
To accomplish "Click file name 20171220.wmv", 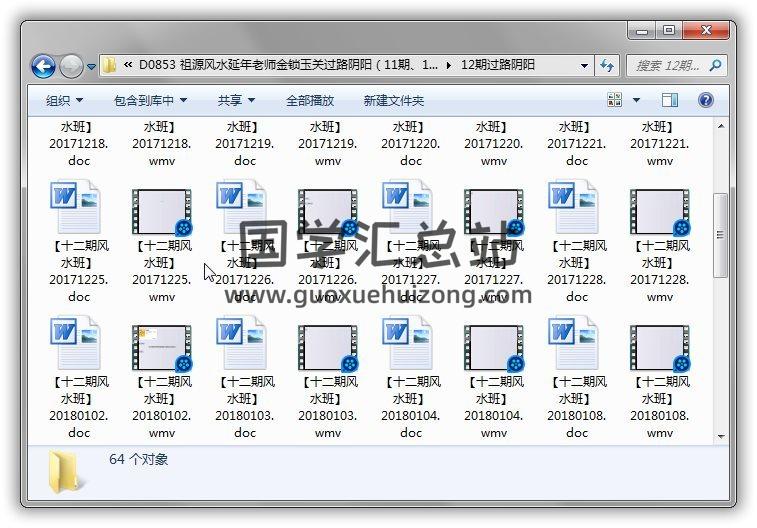I will tap(494, 144).
